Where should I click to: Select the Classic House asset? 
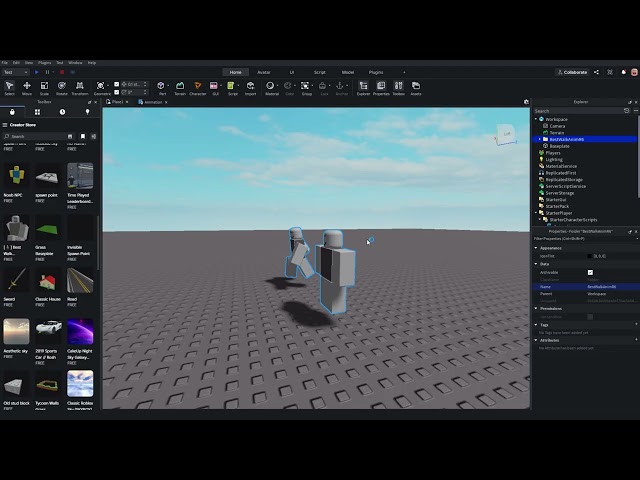point(48,286)
